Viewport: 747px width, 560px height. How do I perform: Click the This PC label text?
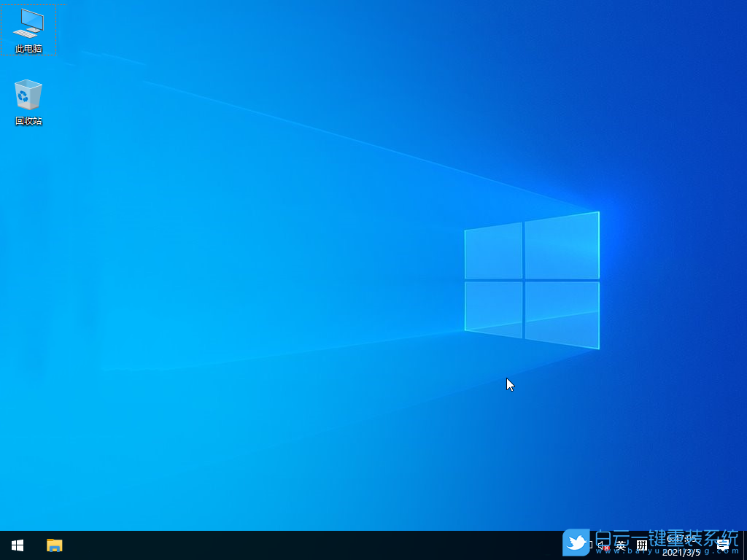[28, 50]
